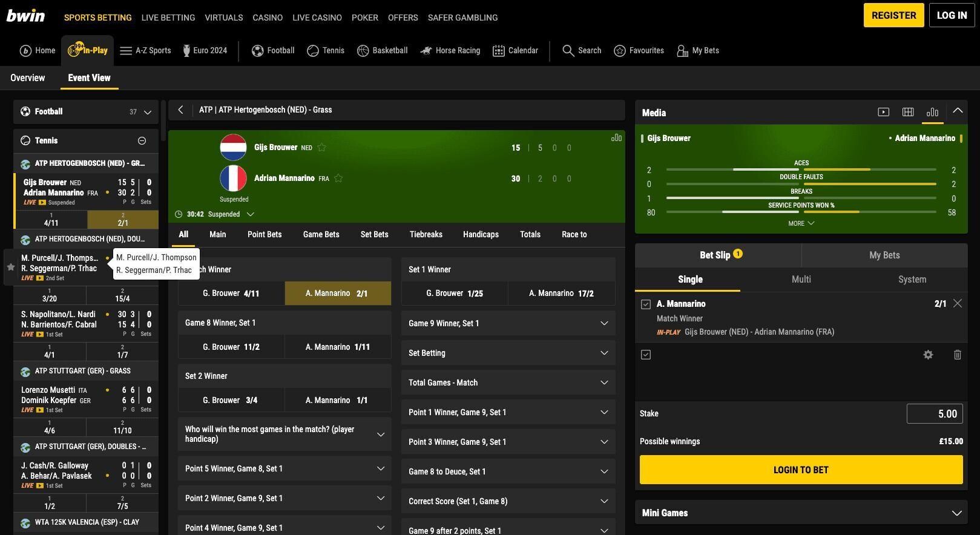Viewport: 980px width, 535px height.
Task: Open the stats icon on the match scoreboard
Action: click(x=616, y=138)
